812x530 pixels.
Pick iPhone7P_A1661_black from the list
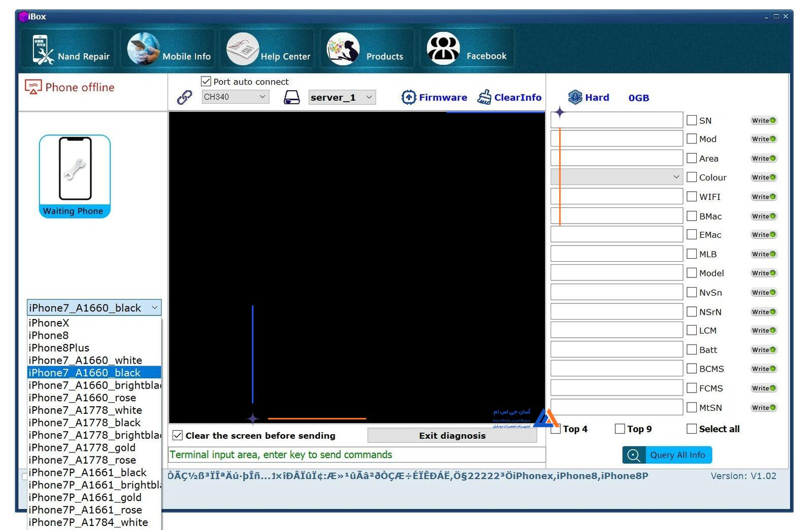[94, 473]
